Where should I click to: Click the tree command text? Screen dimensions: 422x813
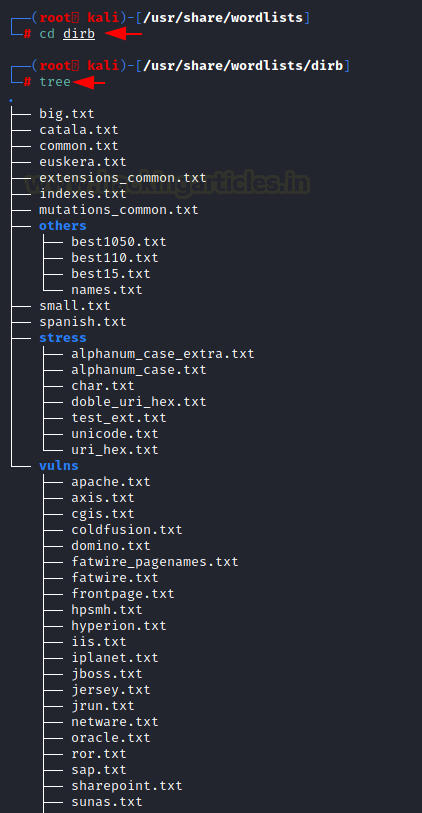pyautogui.click(x=55, y=82)
